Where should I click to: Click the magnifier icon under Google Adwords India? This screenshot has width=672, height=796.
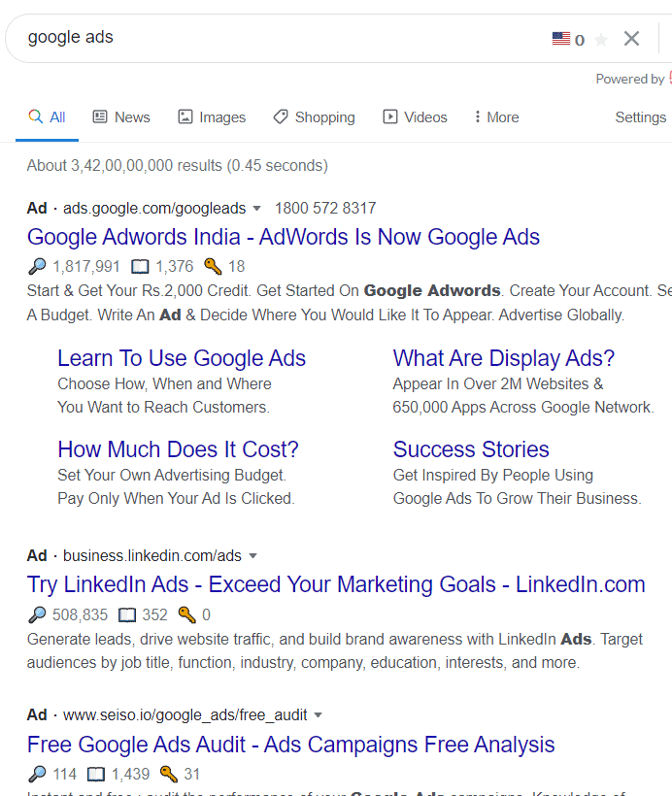point(37,266)
